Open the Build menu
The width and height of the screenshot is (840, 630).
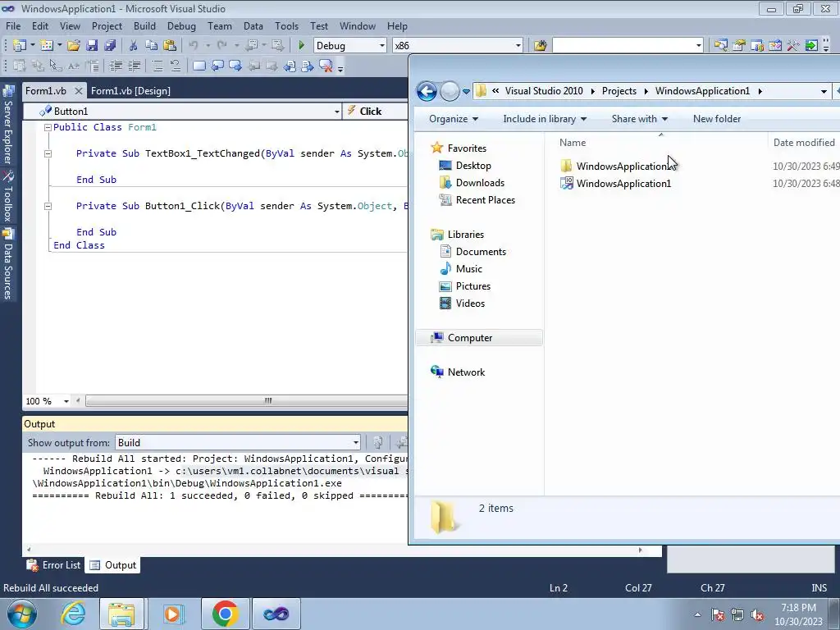pos(144,26)
